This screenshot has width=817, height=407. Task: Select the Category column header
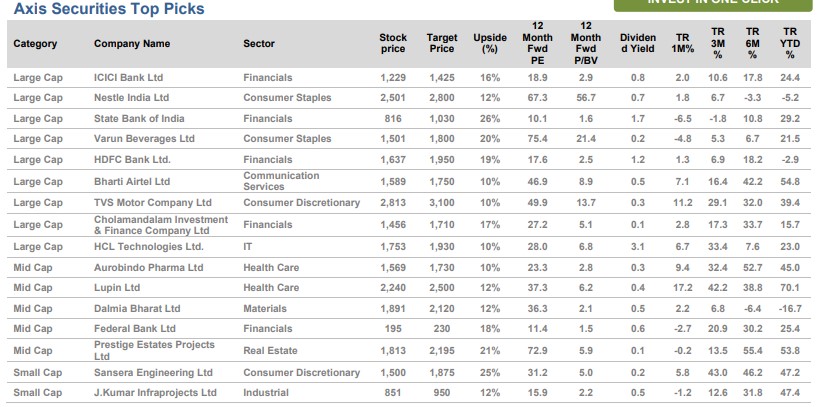36,44
